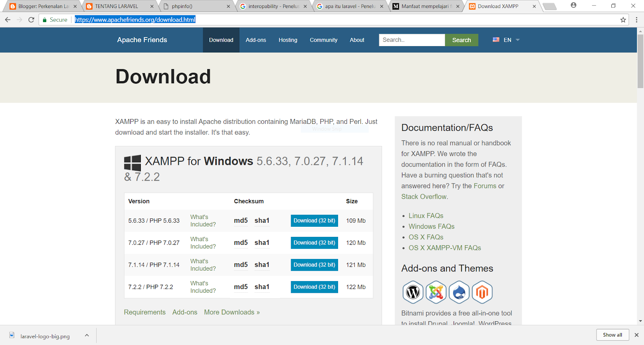644x345 pixels.
Task: Click the browser back arrow
Action: click(x=8, y=20)
